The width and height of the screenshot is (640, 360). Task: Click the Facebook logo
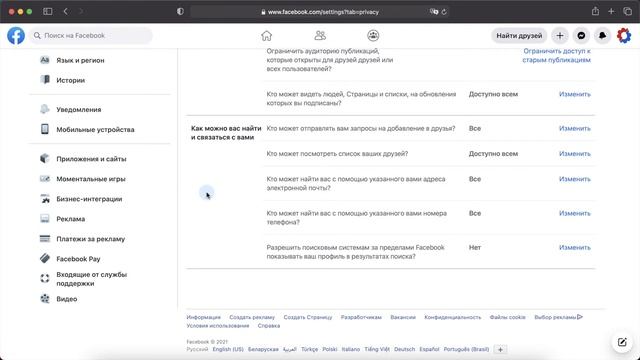[x=16, y=36]
